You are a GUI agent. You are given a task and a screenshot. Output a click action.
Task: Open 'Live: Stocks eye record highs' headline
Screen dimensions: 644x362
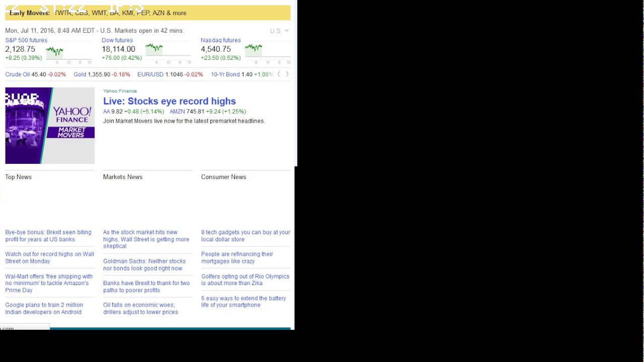click(170, 101)
